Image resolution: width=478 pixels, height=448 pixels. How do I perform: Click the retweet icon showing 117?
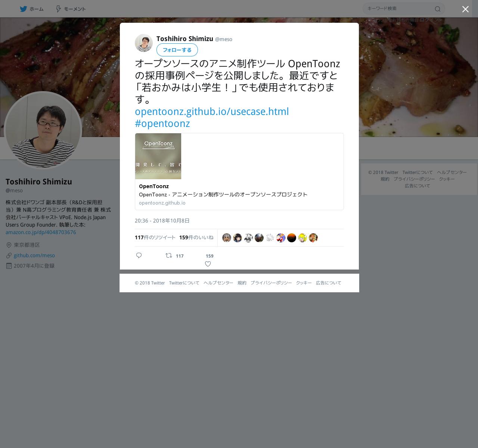coord(169,255)
